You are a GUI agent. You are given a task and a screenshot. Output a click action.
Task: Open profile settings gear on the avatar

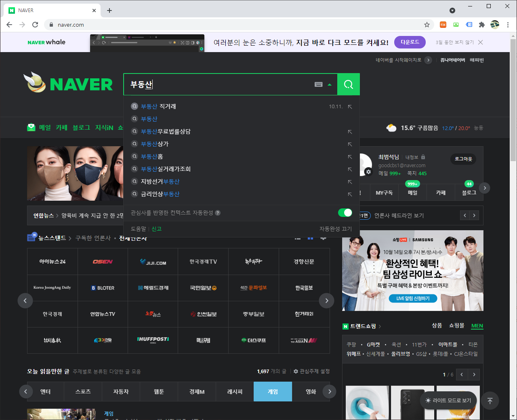pos(368,172)
